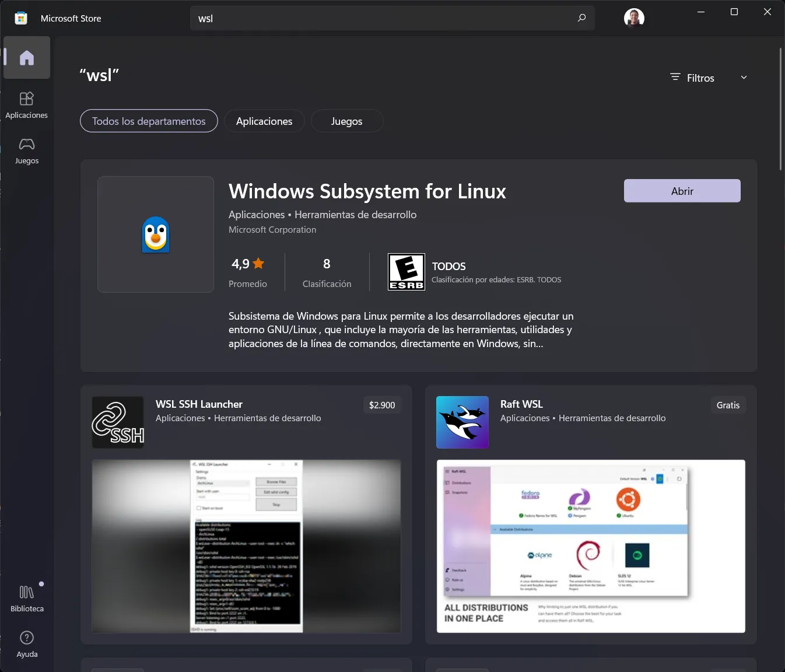Click the "wsl" results heading
785x672 pixels.
click(99, 75)
